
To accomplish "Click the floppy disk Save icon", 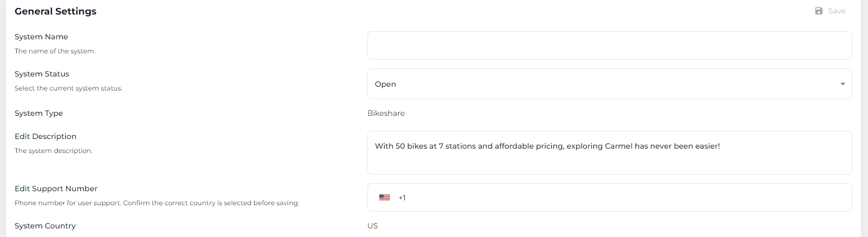I will pyautogui.click(x=819, y=11).
